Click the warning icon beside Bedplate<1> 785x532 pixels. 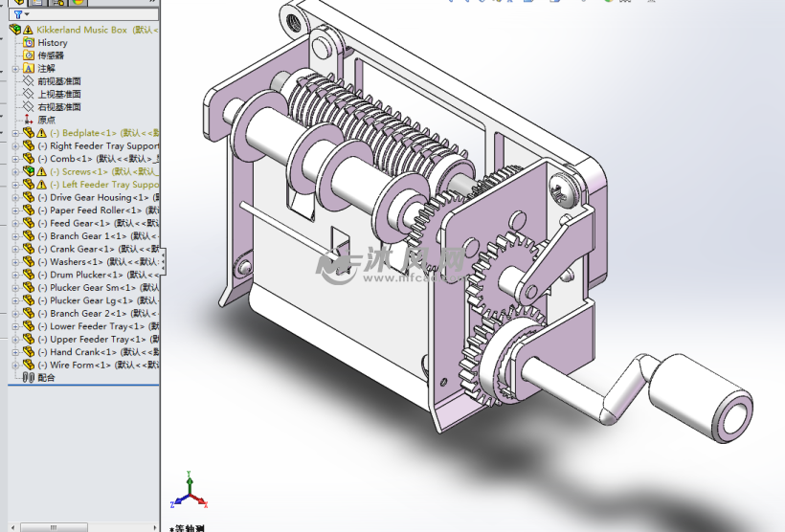(x=41, y=133)
